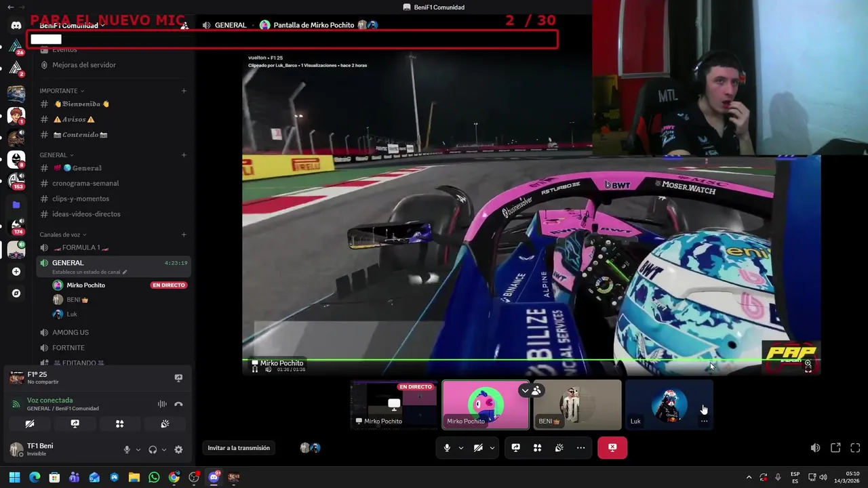Screen dimensions: 868x488
Task: Pause the clip inside the stream
Action: [x=255, y=369]
